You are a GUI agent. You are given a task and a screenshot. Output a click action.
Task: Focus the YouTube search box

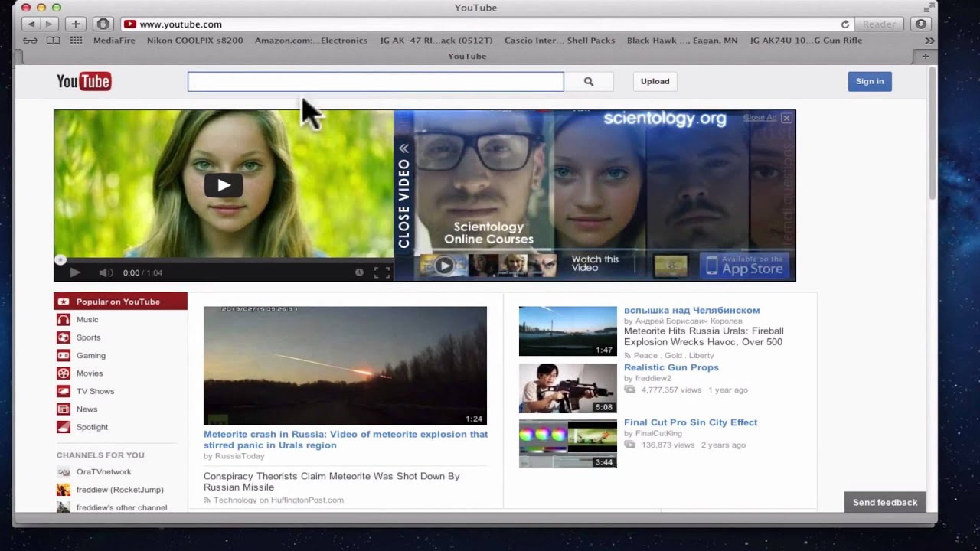click(x=376, y=81)
